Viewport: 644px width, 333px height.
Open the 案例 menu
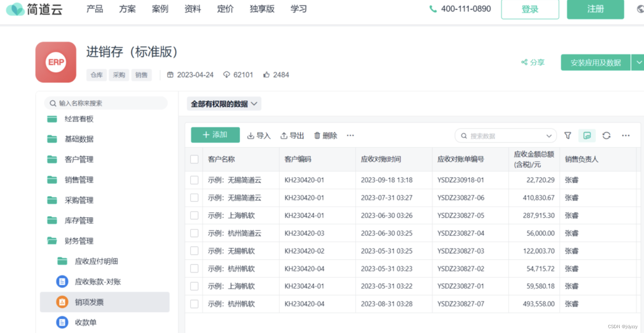[x=160, y=9]
